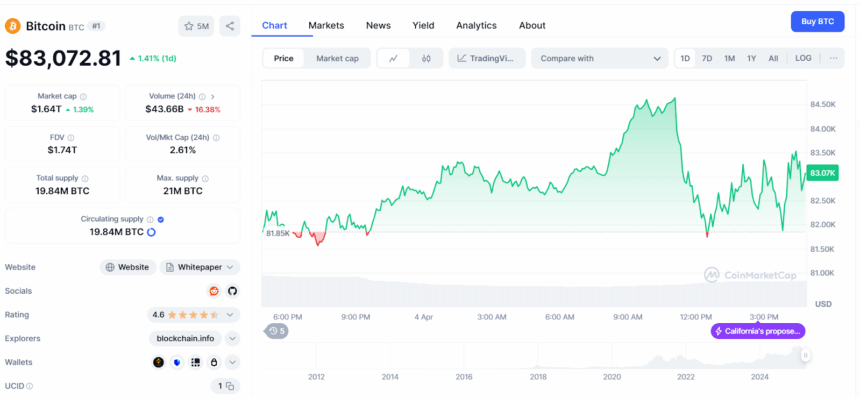This screenshot has width=860, height=398.
Task: Open Volume (24h) details arrow
Action: (x=213, y=96)
